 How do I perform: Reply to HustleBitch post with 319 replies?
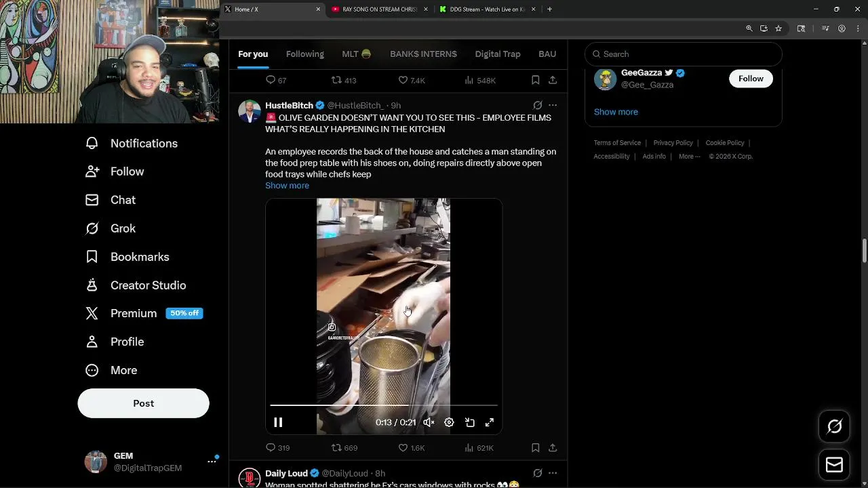(x=277, y=447)
